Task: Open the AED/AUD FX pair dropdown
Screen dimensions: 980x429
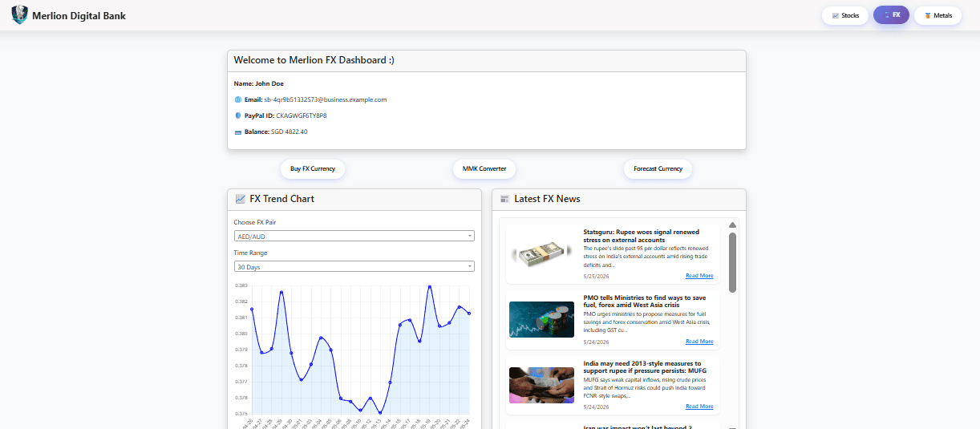Action: coord(354,236)
